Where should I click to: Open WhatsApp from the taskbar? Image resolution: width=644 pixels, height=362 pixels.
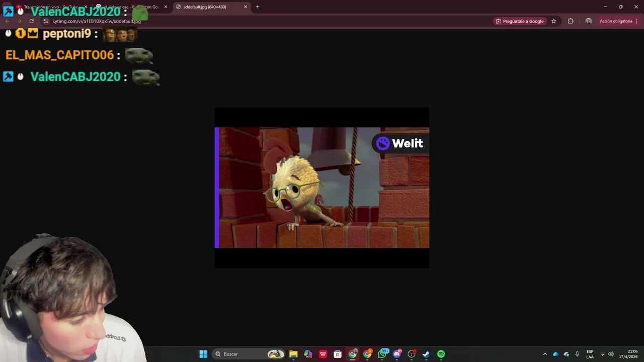[382, 354]
